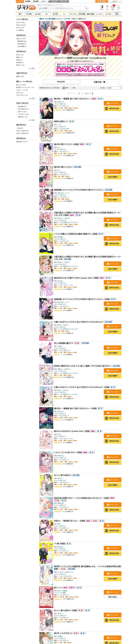
Task: Check the 幸せな気持ち tag checkbox
Action: (17, 109)
